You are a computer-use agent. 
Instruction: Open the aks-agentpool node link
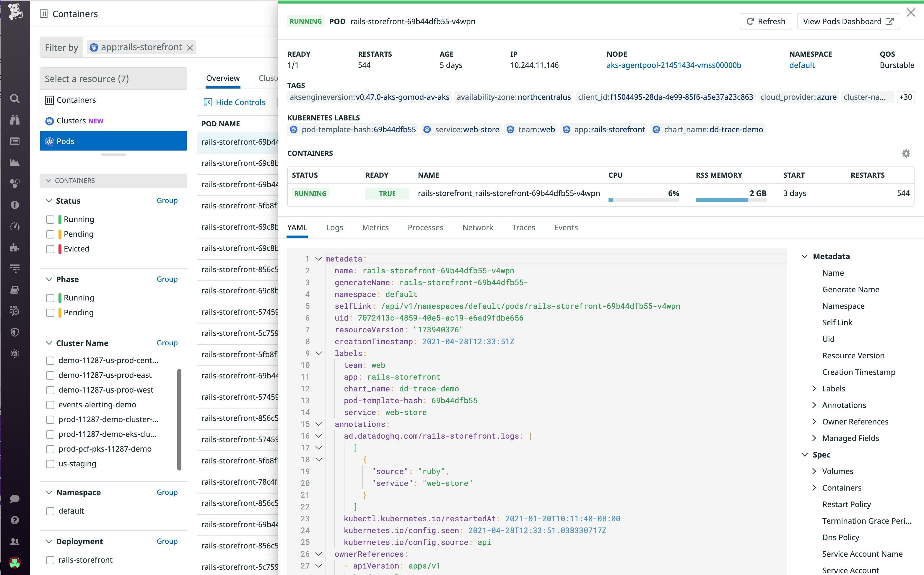tap(674, 65)
